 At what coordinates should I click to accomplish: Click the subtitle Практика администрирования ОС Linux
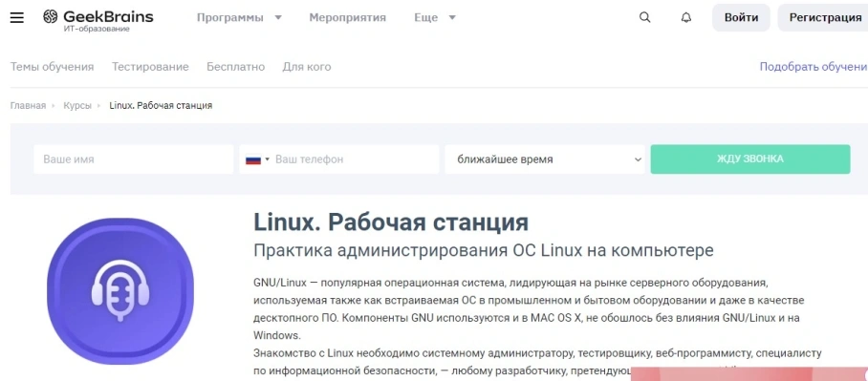[484, 250]
